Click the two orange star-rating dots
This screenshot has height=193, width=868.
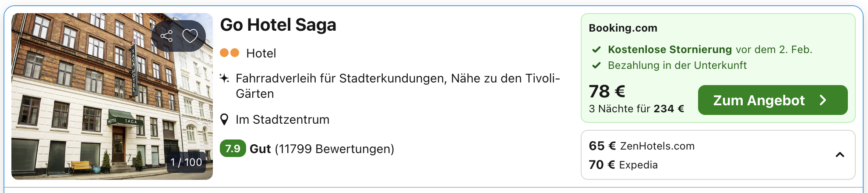pos(229,53)
